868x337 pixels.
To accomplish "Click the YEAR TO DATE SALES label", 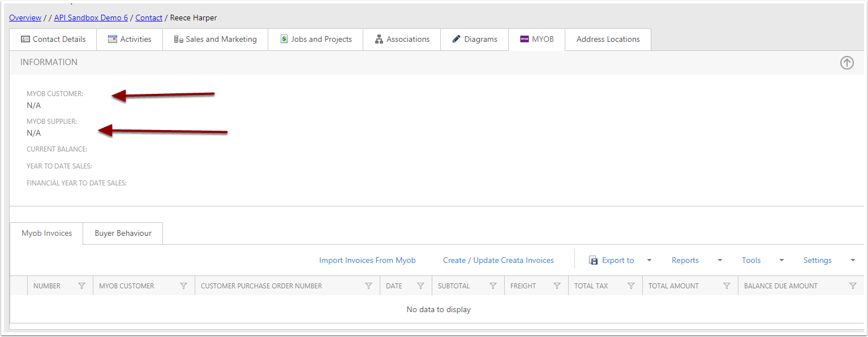I will pyautogui.click(x=59, y=166).
